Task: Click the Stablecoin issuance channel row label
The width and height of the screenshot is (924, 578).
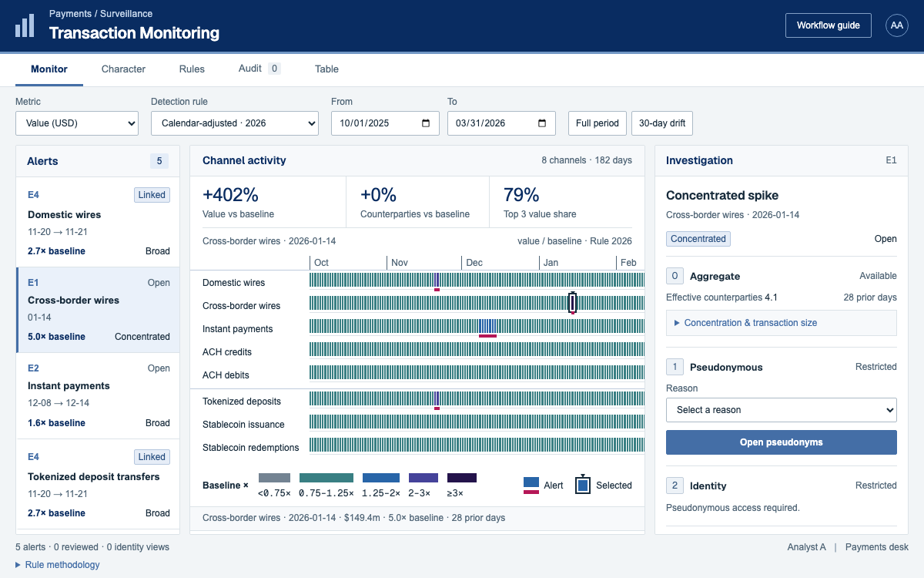Action: coord(243,425)
